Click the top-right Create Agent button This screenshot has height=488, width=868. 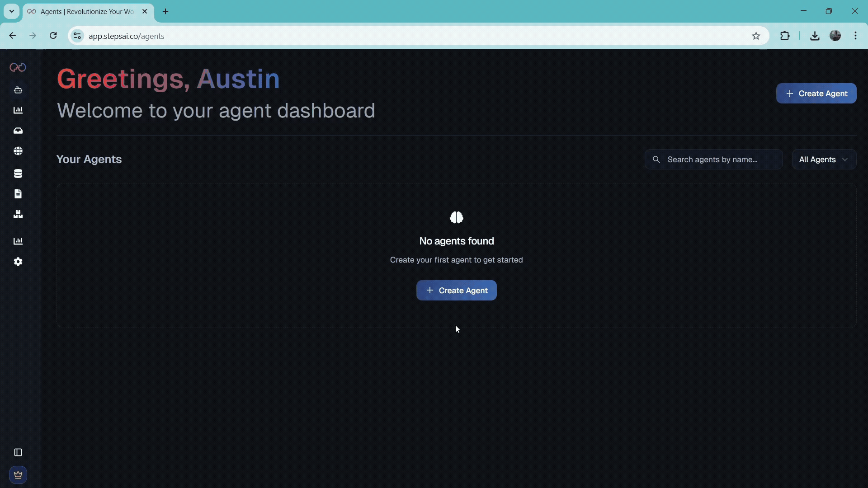click(x=816, y=94)
